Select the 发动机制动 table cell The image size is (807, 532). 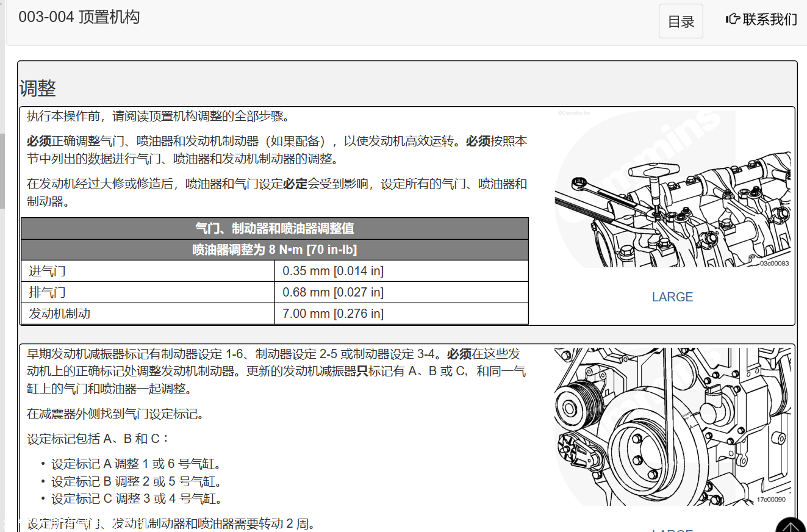tap(148, 314)
